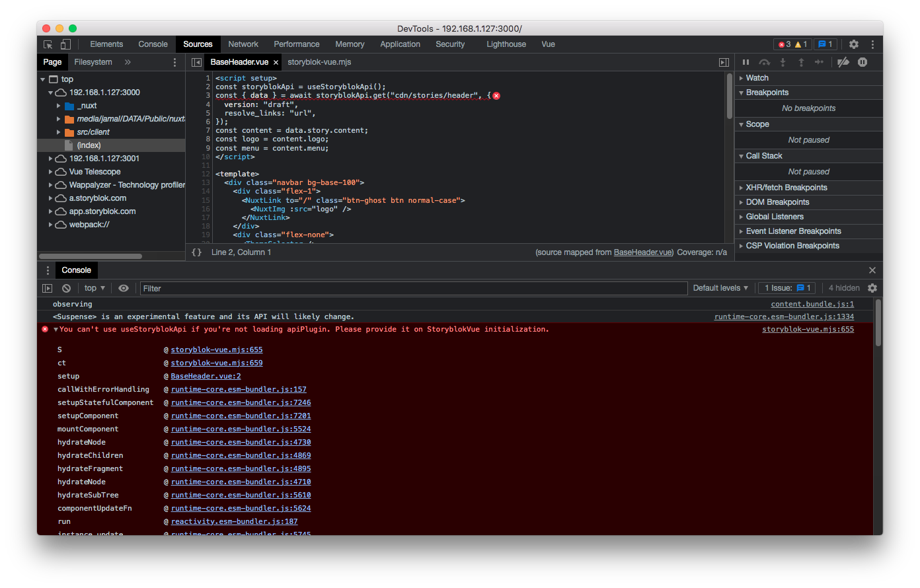Switch to the Elements tab
Viewport: 920px width, 588px height.
[x=106, y=44]
